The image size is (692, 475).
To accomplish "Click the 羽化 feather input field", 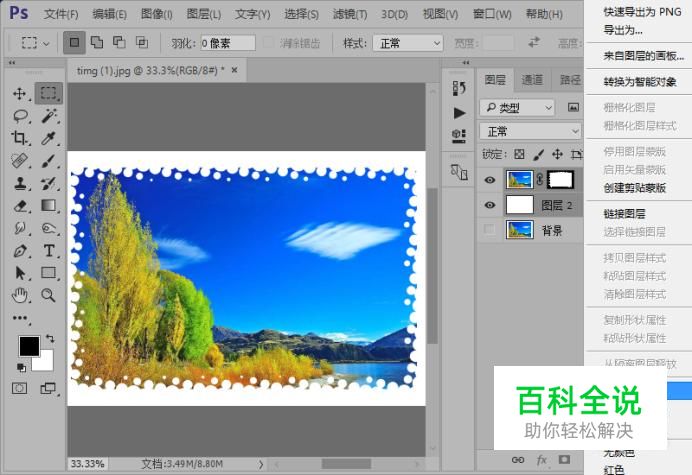I will click(x=228, y=43).
